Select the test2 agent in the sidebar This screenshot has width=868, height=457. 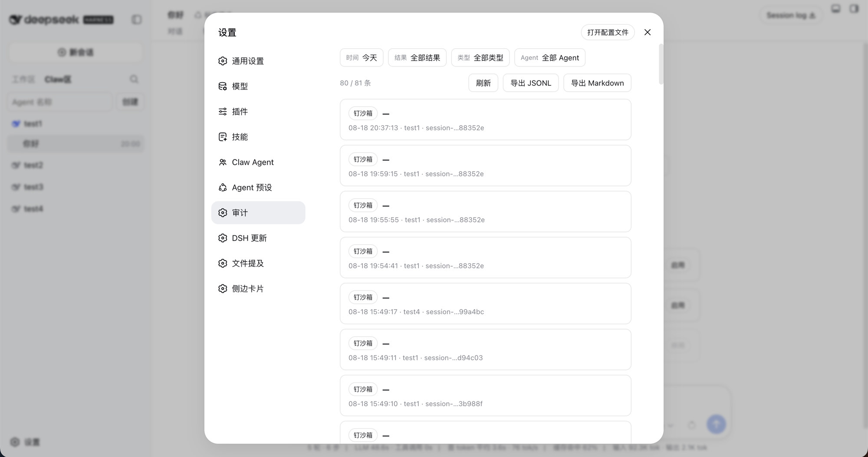pos(76,165)
